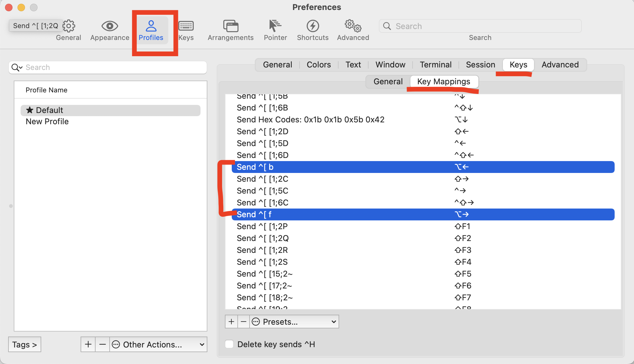Switch to the Colors profile tab

(319, 65)
